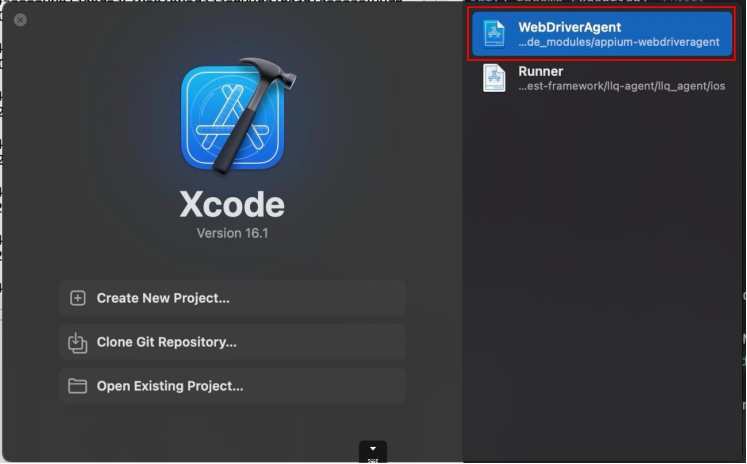The image size is (747, 464).
Task: Choose the Clone Git Repository label
Action: click(166, 342)
